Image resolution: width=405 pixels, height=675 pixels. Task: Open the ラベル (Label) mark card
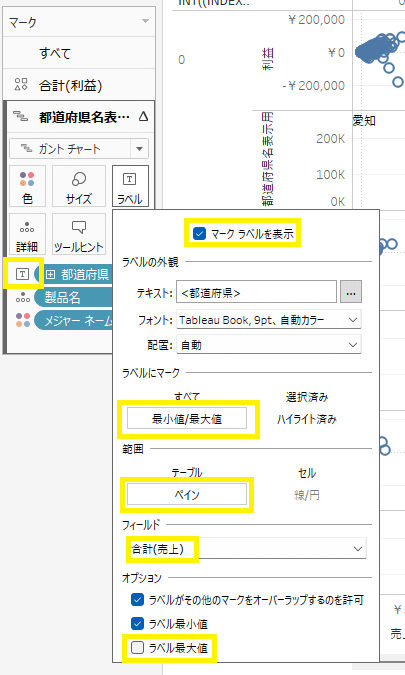pyautogui.click(x=130, y=186)
